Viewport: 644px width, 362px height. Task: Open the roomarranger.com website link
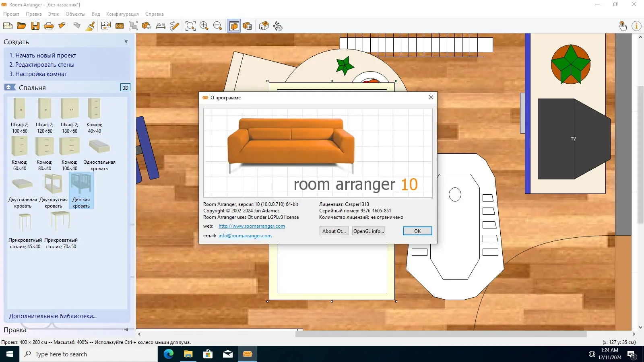tap(252, 226)
